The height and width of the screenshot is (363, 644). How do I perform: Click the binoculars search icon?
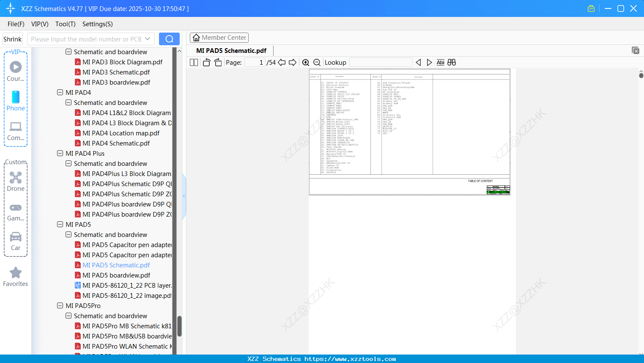452,63
